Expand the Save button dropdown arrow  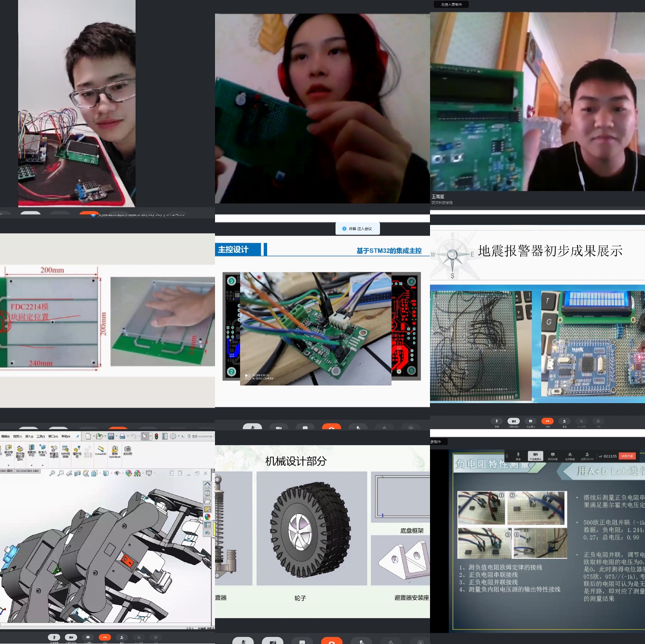click(116, 436)
